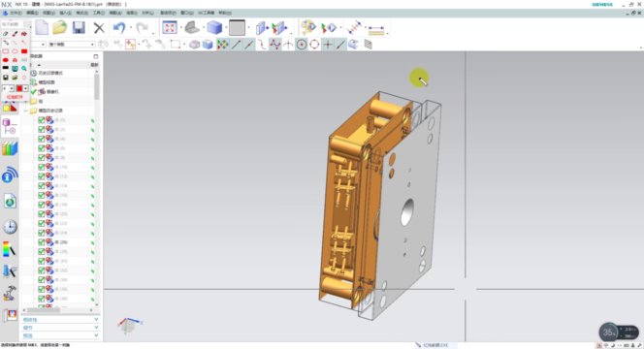Open a file with the folder icon
The width and height of the screenshot is (644, 349).
60,28
